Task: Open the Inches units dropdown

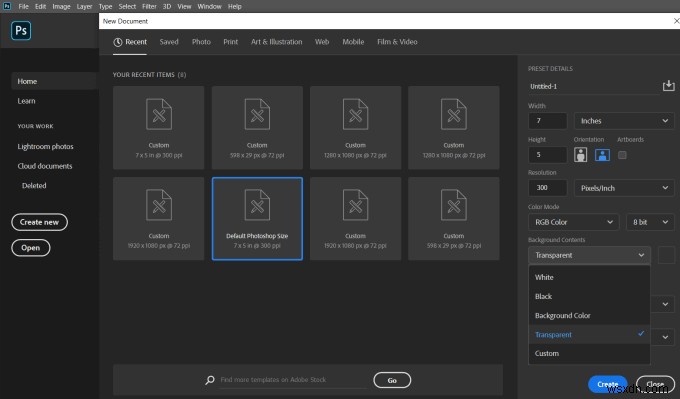Action: pos(624,121)
